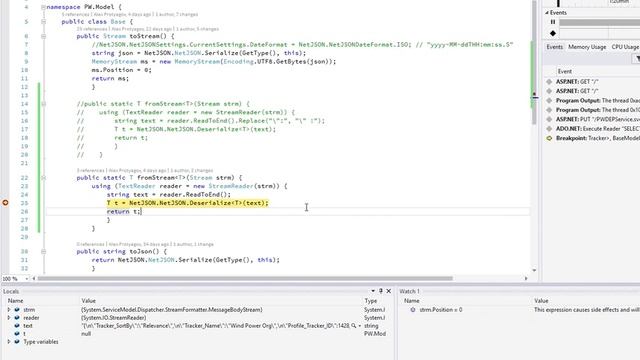Click the gray Events timeline bar
Viewport: 640px width, 360px height.
click(x=599, y=22)
